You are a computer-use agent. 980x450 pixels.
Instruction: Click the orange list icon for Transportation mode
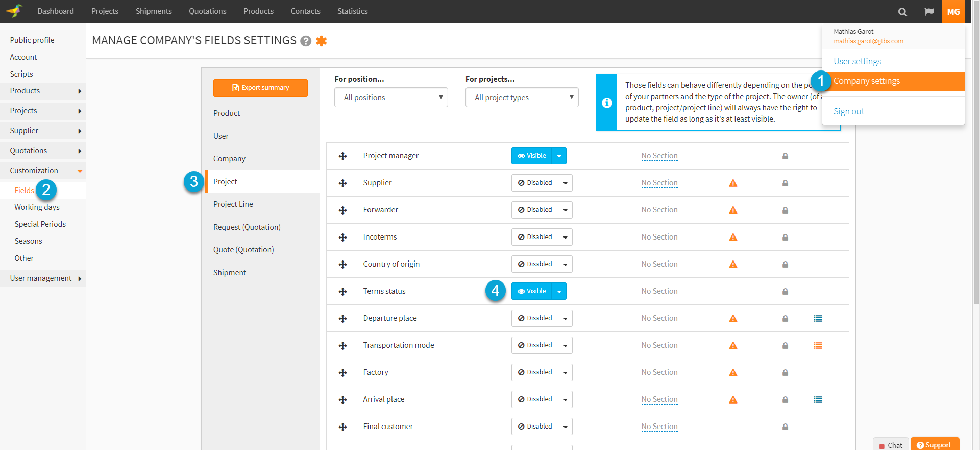[x=818, y=346]
